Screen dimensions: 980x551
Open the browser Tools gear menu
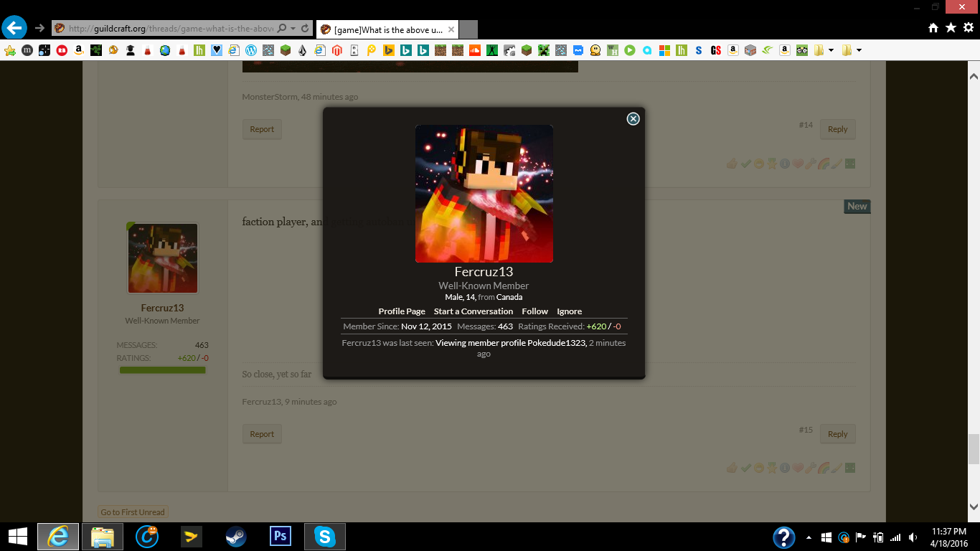click(x=969, y=28)
